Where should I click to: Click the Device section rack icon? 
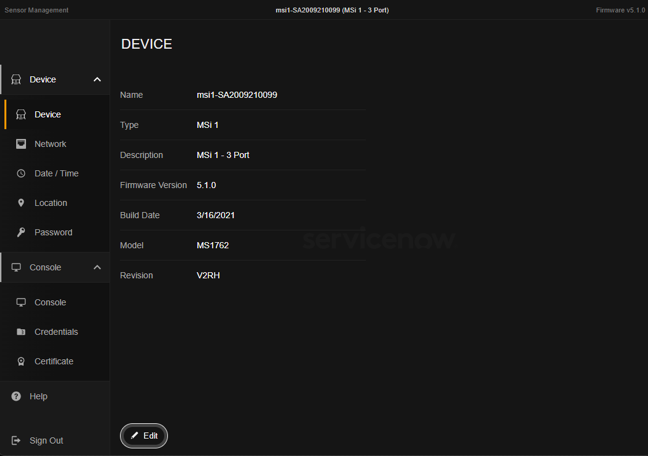pyautogui.click(x=16, y=79)
